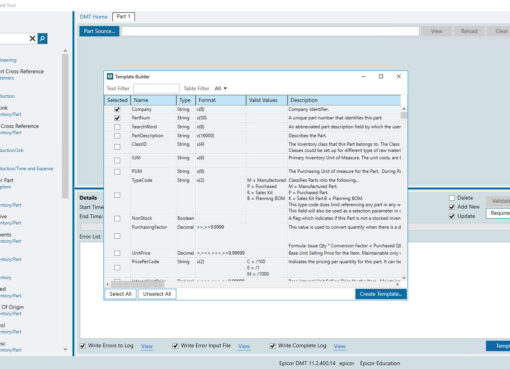Click the right arrow of the horizontal scrollbar

tap(397, 284)
